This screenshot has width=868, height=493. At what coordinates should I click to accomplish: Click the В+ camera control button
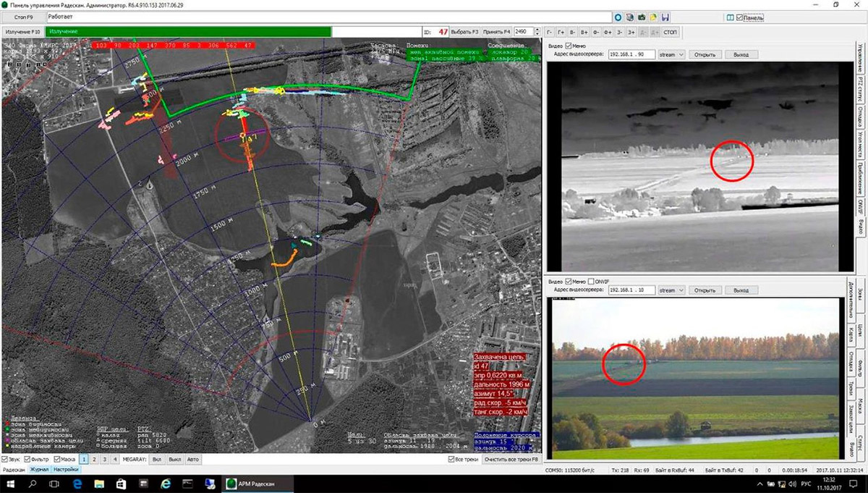[585, 32]
